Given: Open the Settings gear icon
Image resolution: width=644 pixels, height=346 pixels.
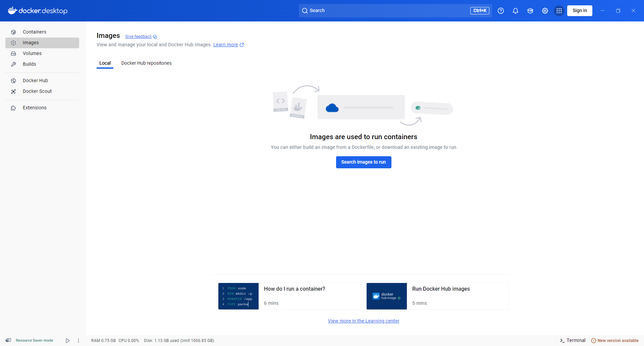Looking at the screenshot, I should 545,11.
